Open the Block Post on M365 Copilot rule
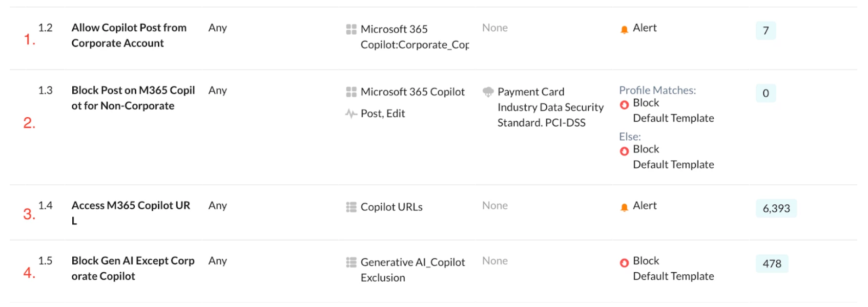Image resolution: width=868 pixels, height=307 pixels. [133, 98]
